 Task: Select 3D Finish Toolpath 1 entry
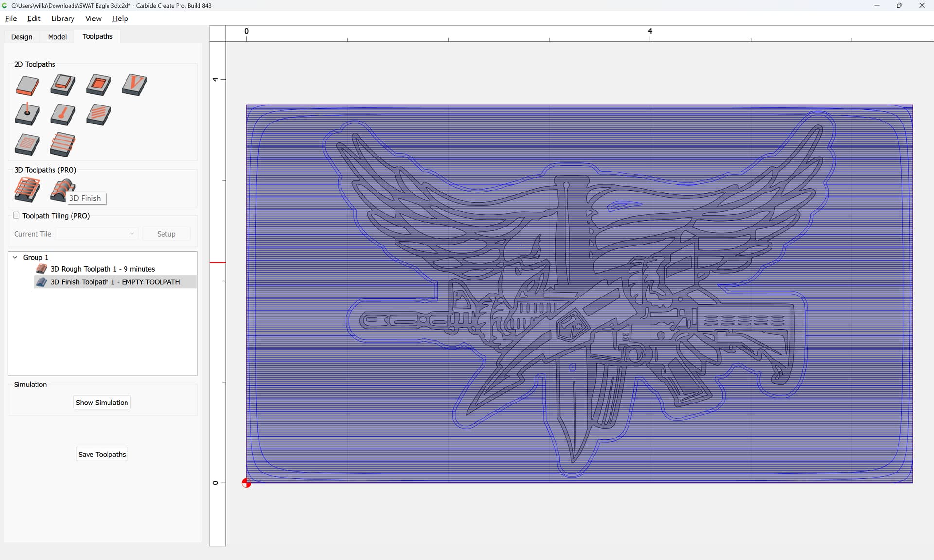(115, 282)
